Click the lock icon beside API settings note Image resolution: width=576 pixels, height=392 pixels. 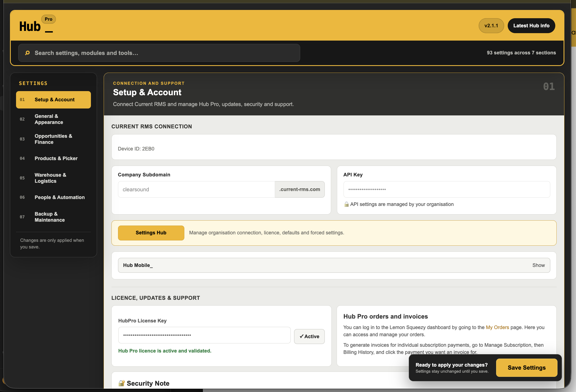pos(346,204)
